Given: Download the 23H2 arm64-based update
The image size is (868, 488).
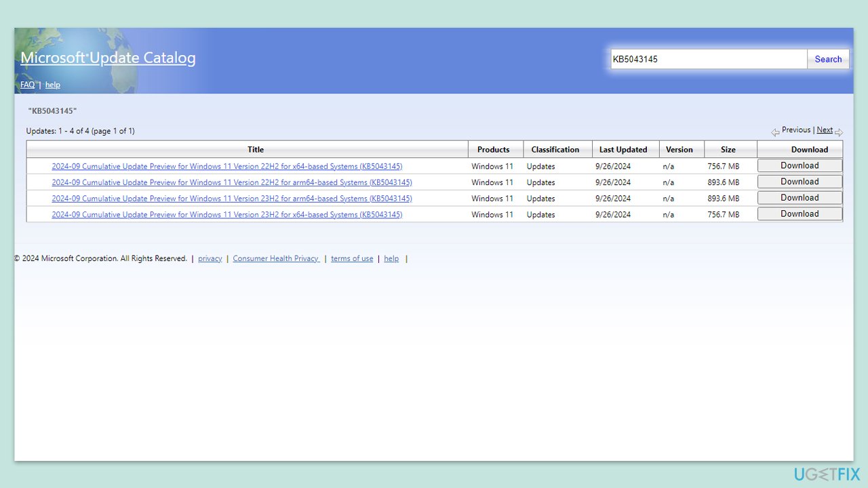Looking at the screenshot, I should (x=800, y=198).
